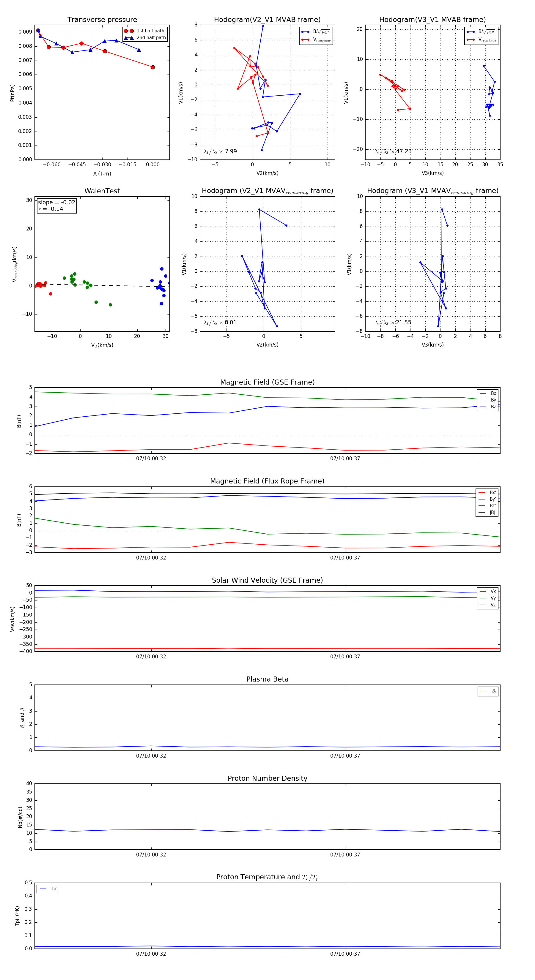Click the 'Magnetic Field (GSE Frame)' title
Viewport: 535px width, 980px height.
(267, 382)
